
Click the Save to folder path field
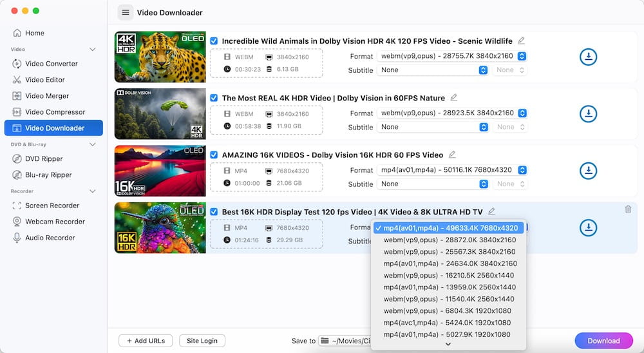[x=345, y=341]
